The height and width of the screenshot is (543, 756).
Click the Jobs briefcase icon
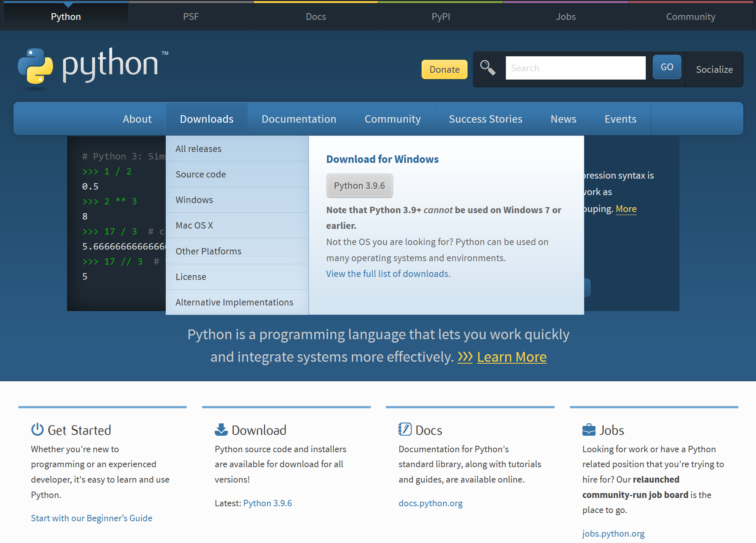[589, 429]
